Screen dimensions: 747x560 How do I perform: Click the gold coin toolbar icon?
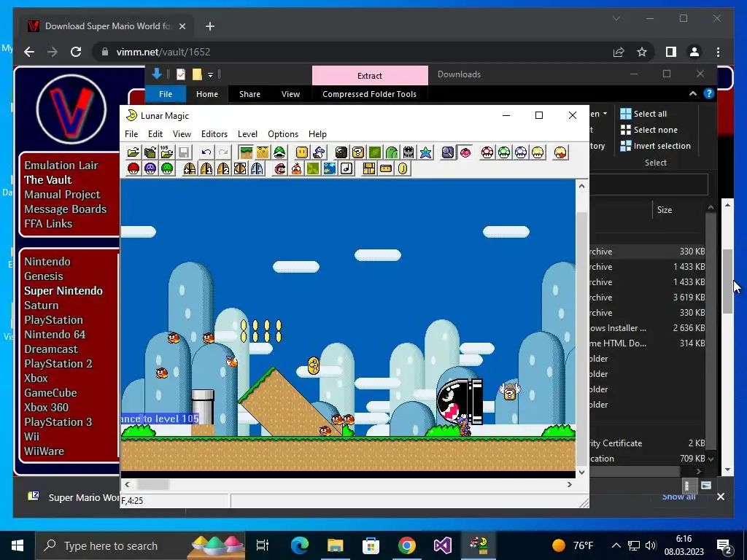pyautogui.click(x=403, y=168)
